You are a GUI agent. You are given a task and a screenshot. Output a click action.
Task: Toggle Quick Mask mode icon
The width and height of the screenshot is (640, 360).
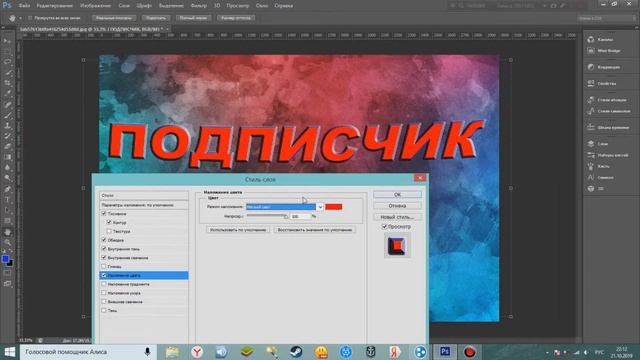(x=7, y=273)
